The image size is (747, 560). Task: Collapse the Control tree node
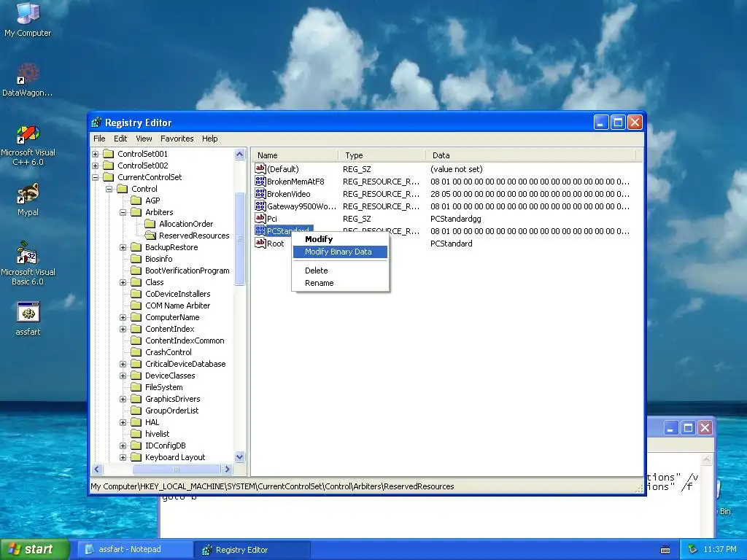tap(109, 189)
